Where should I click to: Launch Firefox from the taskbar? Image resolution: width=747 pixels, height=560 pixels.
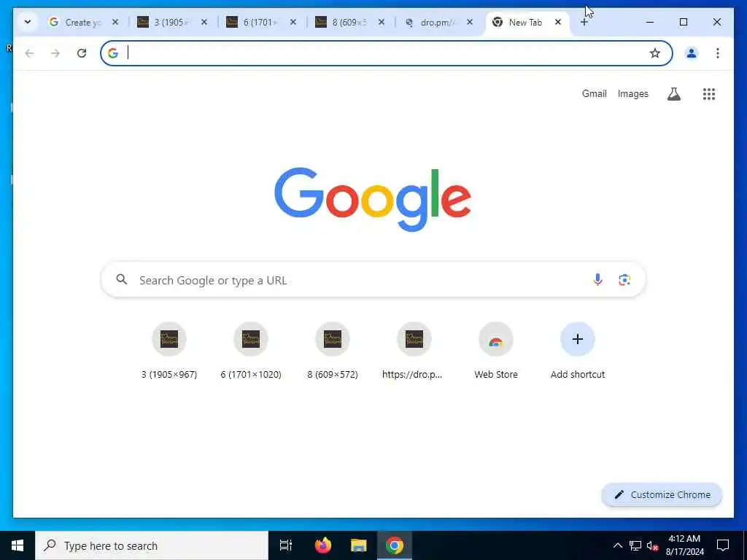323,545
